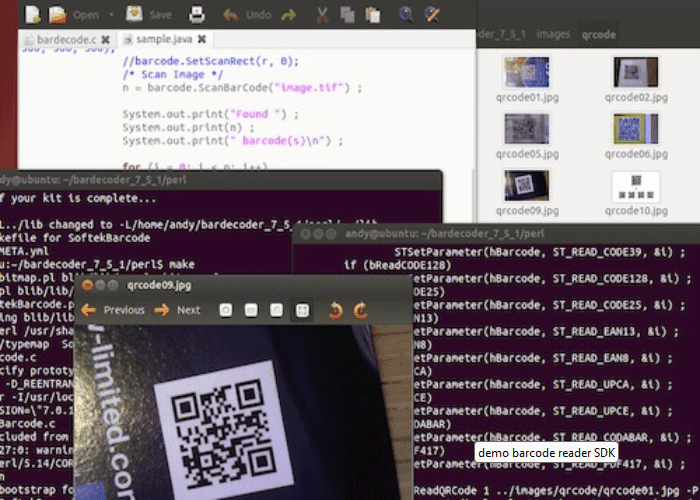Screen dimensions: 700x500
Task: Rotate image counterclockwise in viewer
Action: pyautogui.click(x=336, y=311)
